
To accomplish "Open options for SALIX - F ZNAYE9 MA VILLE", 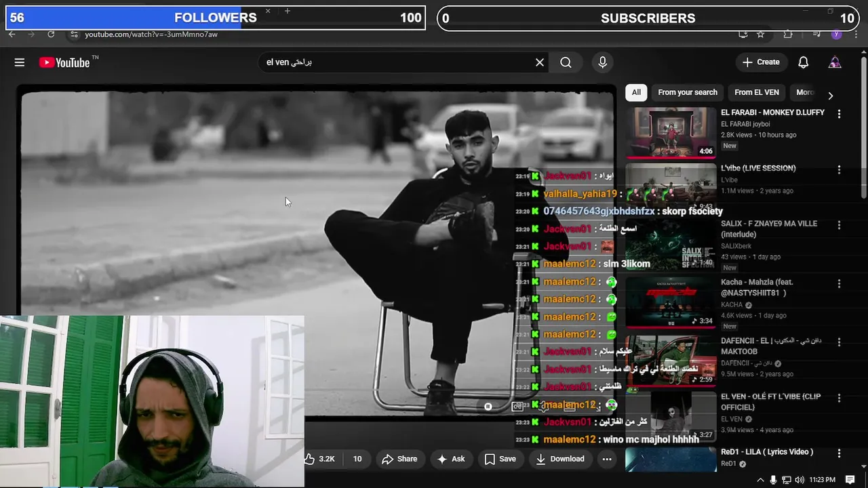I will [x=839, y=225].
